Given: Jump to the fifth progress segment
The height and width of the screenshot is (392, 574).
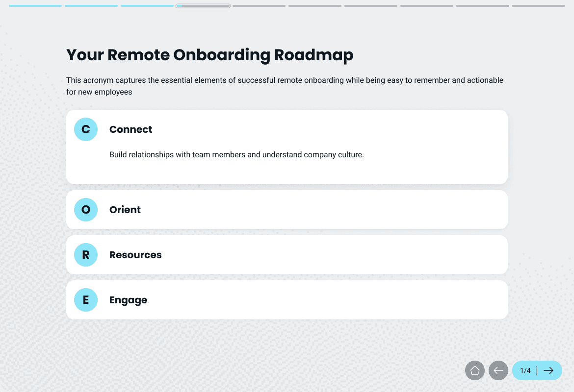Looking at the screenshot, I should pyautogui.click(x=259, y=6).
